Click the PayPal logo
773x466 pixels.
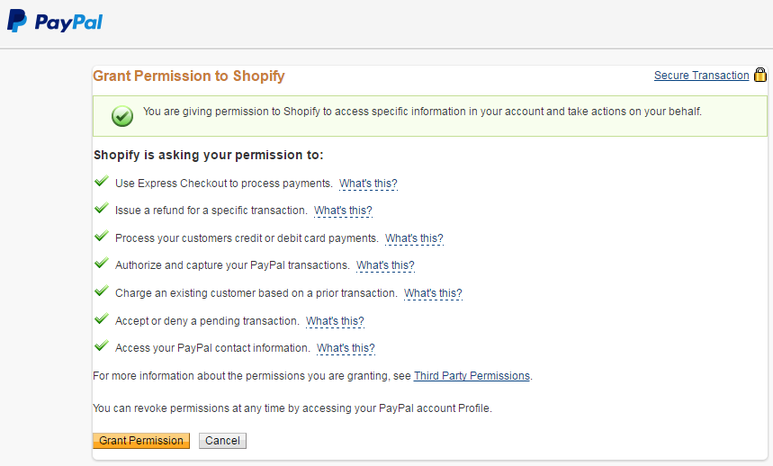(55, 22)
